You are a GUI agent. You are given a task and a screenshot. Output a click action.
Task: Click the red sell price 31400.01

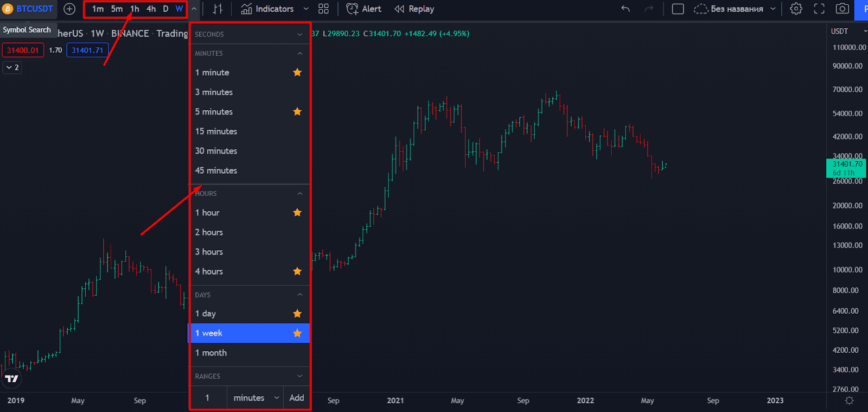click(23, 50)
